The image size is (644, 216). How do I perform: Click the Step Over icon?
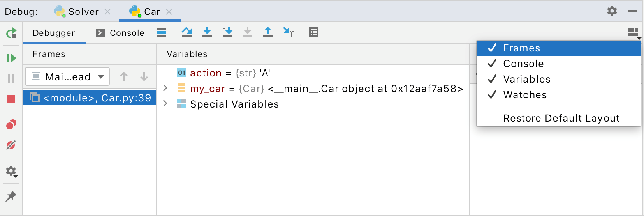187,32
